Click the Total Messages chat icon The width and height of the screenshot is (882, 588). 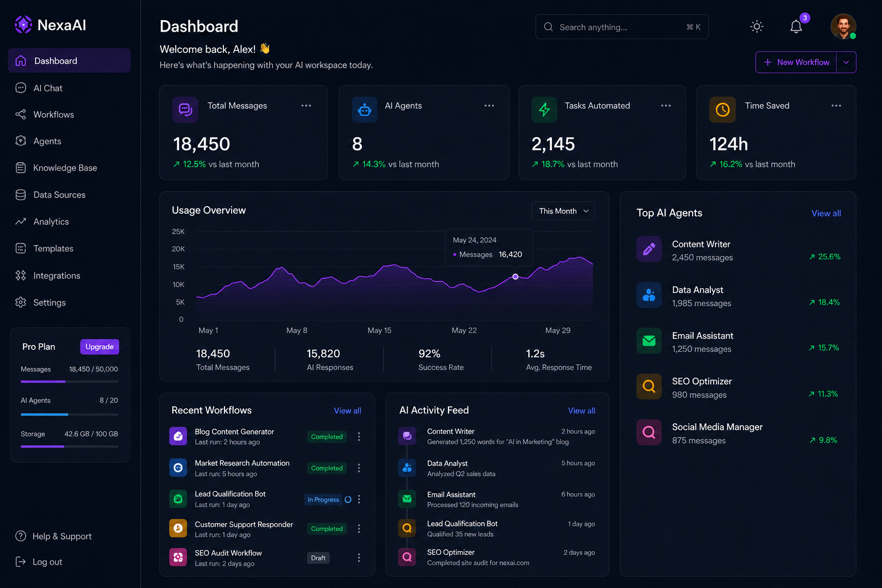click(x=185, y=109)
